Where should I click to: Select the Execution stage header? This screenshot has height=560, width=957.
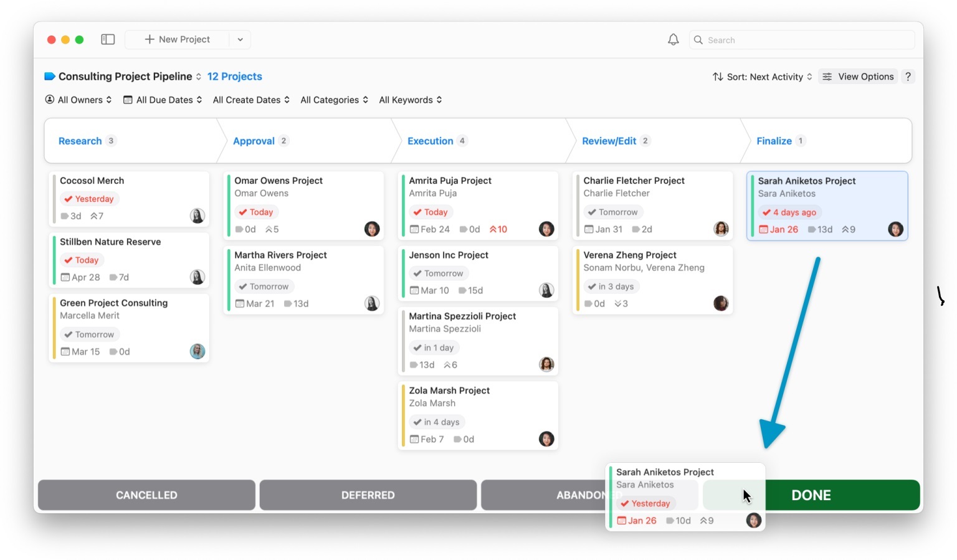coord(430,141)
